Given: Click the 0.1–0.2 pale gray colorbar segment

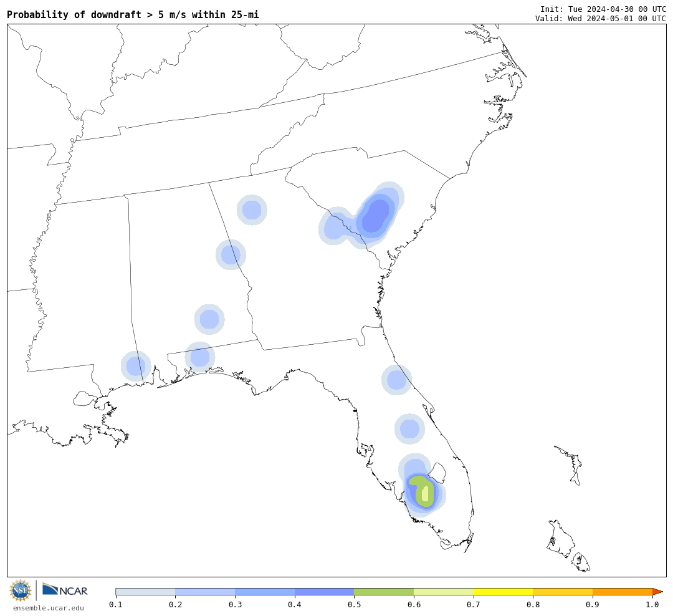Looking at the screenshot, I should (145, 592).
